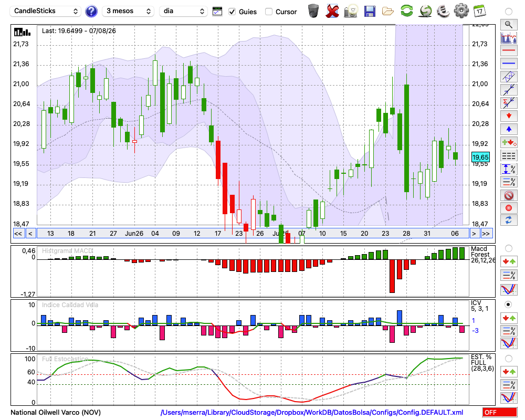The width and height of the screenshot is (525, 420).
Task: Click the red OFF indicator
Action: point(499,412)
